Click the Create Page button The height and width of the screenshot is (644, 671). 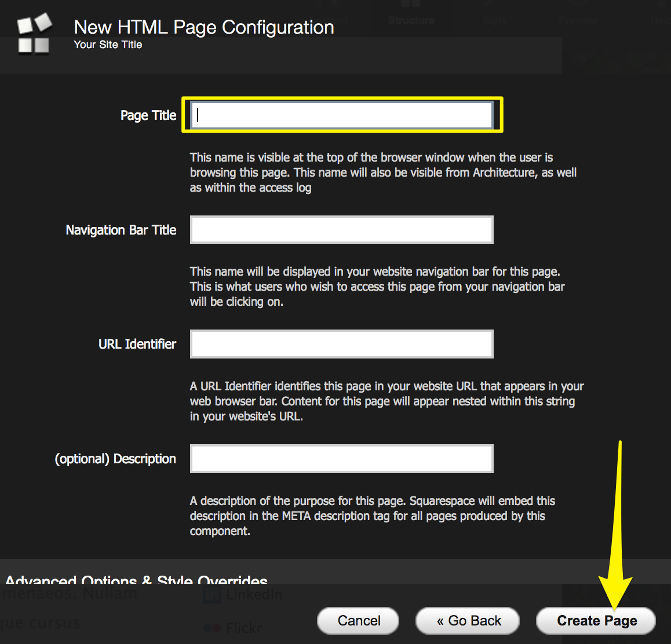tap(596, 621)
